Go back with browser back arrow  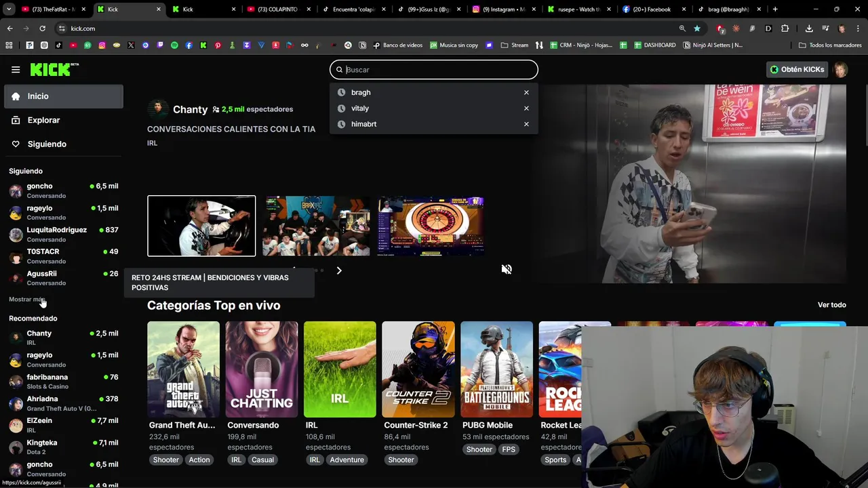pos(9,28)
